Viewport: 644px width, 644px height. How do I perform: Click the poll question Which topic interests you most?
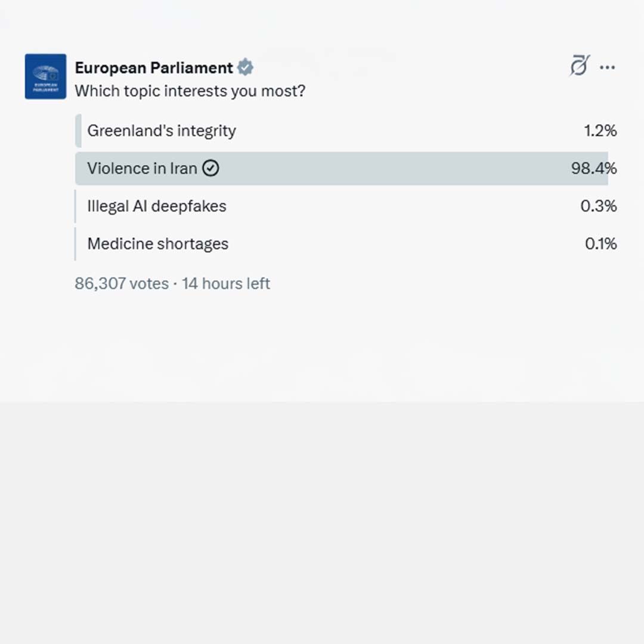coord(190,91)
